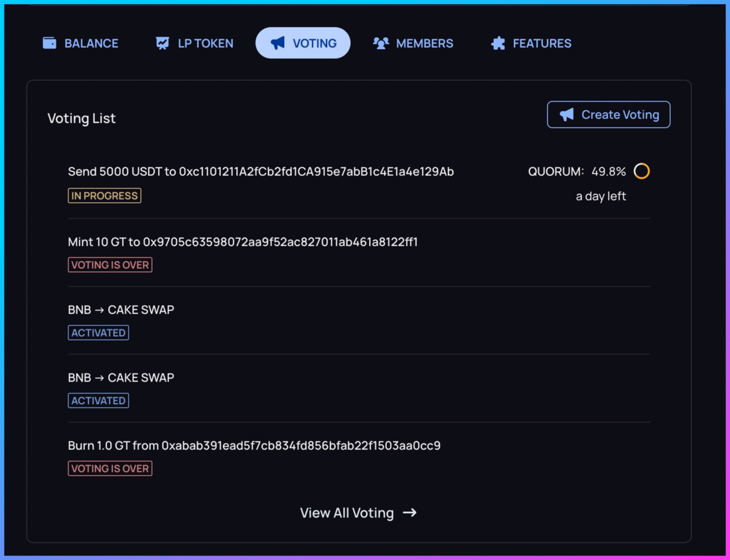Screen dimensions: 730x560
Task: Click the VOTING IS OVER badge under Burn proposal
Action: click(x=110, y=468)
